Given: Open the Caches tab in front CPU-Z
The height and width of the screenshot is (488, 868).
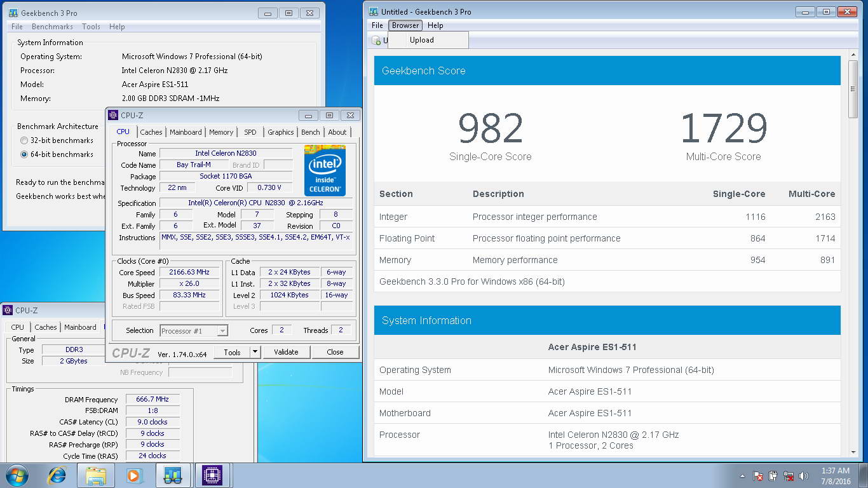Looking at the screenshot, I should 151,132.
